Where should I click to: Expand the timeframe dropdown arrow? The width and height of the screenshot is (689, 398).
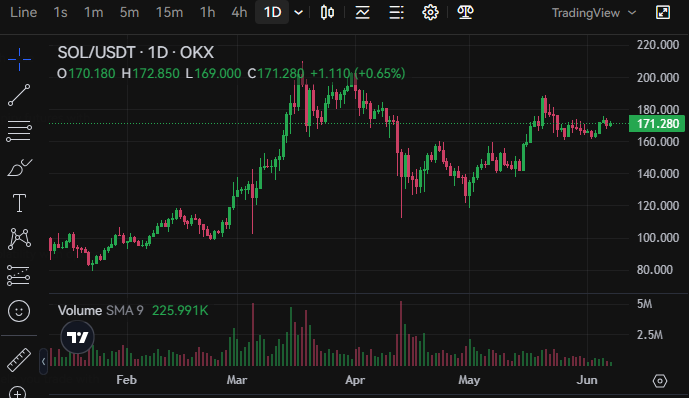click(298, 13)
